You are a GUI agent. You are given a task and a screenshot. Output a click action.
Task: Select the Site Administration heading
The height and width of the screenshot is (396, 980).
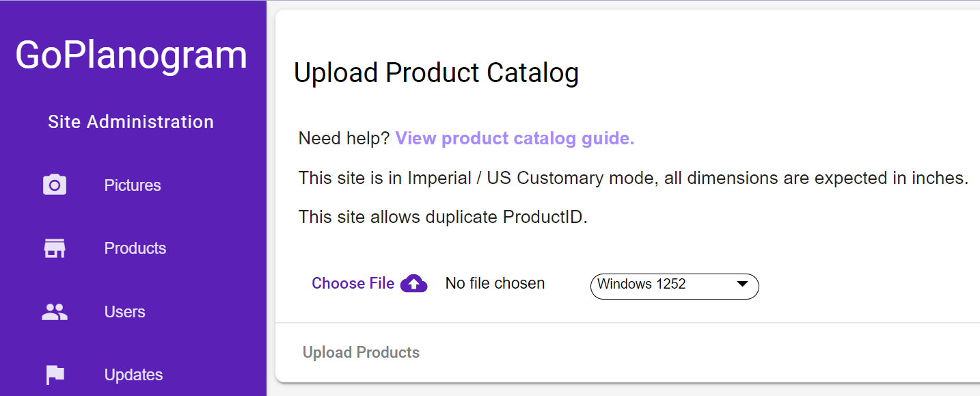pos(131,122)
